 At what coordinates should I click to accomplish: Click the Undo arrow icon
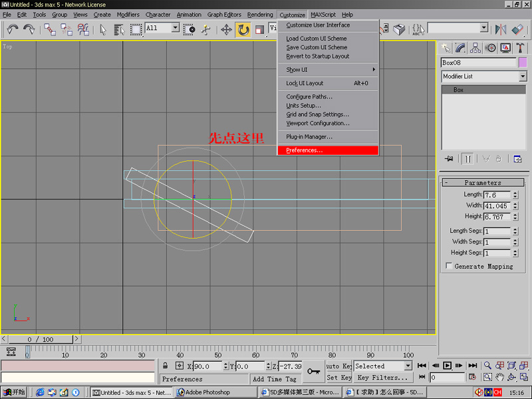click(x=13, y=29)
